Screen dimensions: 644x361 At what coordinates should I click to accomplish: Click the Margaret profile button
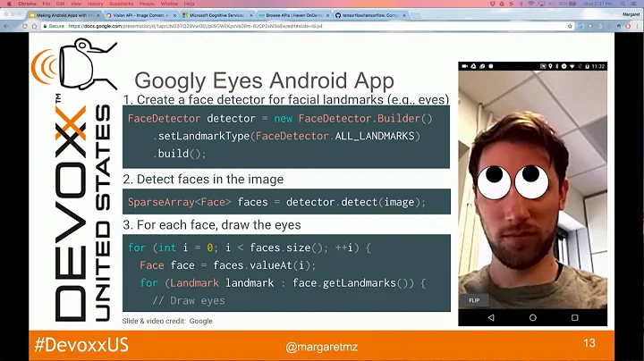[x=631, y=15]
